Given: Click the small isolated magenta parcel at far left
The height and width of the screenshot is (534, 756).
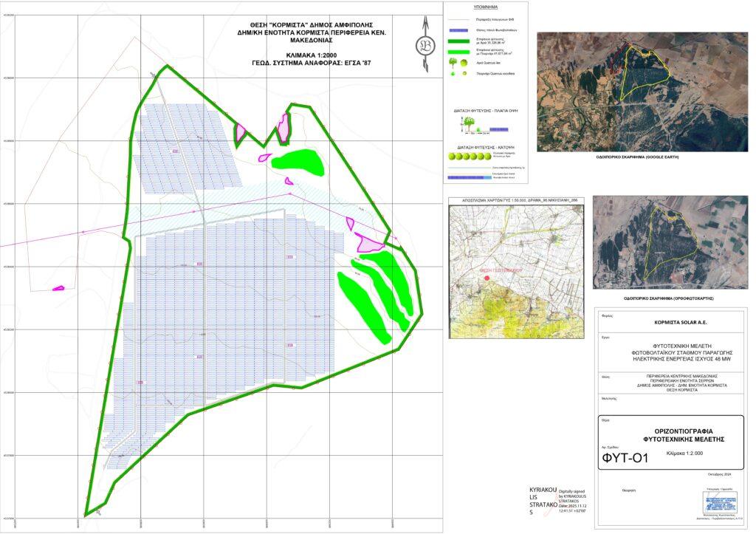Looking at the screenshot, I should point(57,288).
